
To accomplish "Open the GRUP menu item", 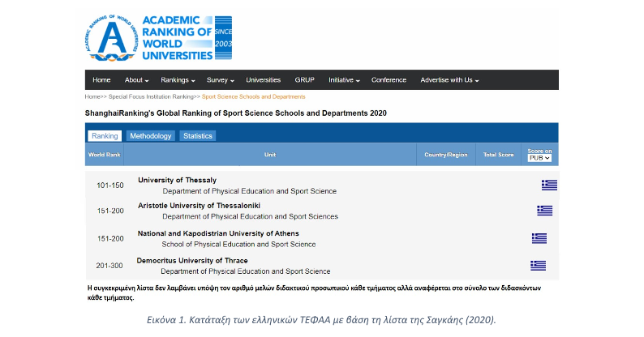I will (304, 80).
